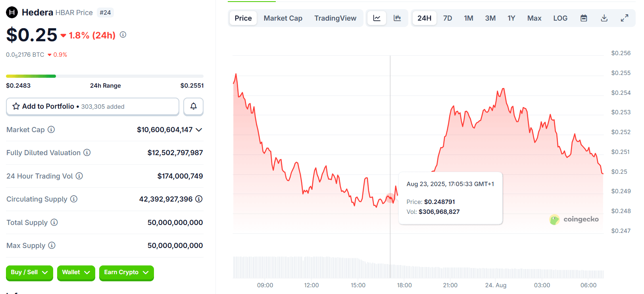Open the calendar date range picker

[584, 18]
